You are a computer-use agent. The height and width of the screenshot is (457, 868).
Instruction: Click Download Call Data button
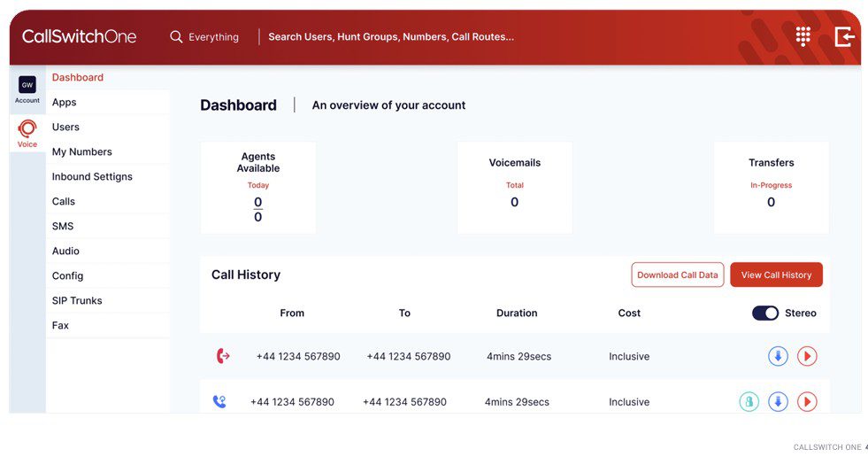tap(678, 275)
